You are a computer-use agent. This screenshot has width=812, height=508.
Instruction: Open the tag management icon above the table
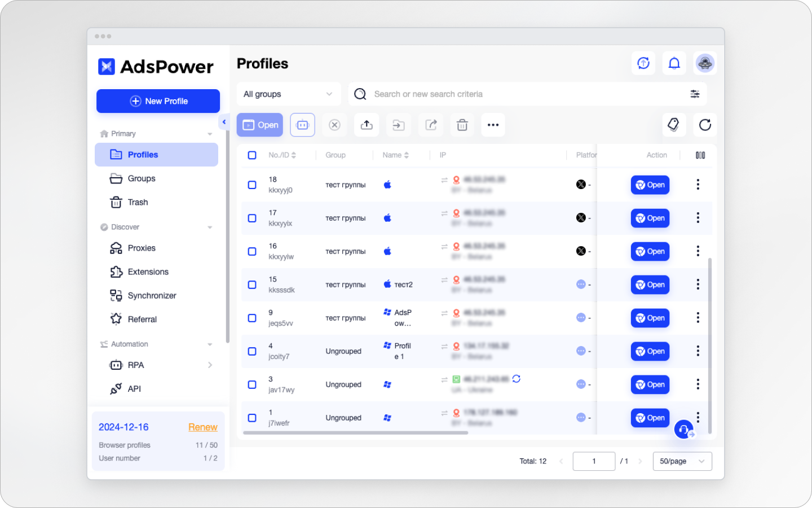(x=674, y=125)
